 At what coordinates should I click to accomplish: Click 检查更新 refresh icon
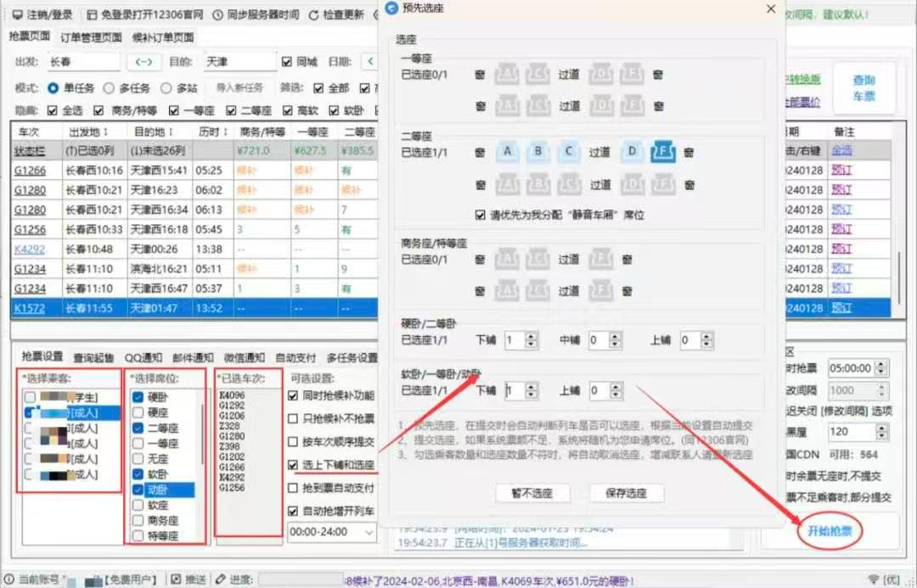click(x=313, y=14)
